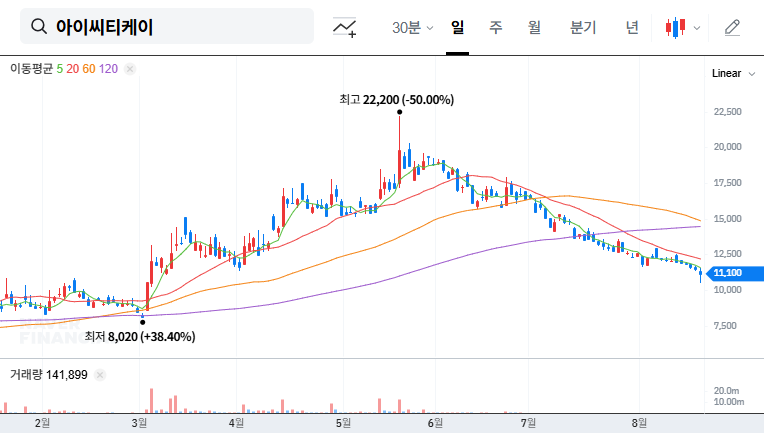The width and height of the screenshot is (764, 433).
Task: Remove the 이동평균 moving average indicator
Action: pos(130,69)
